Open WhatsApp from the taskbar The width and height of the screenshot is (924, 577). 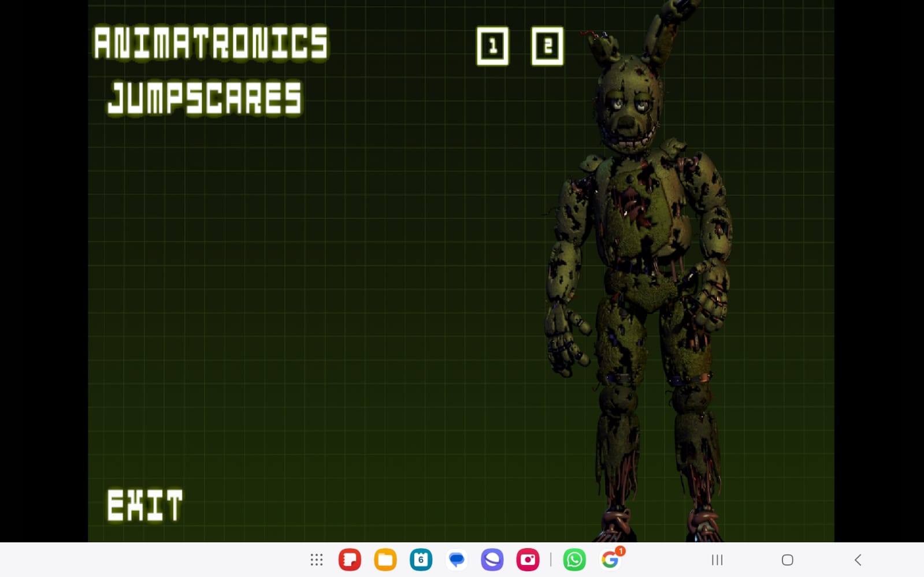[574, 560]
